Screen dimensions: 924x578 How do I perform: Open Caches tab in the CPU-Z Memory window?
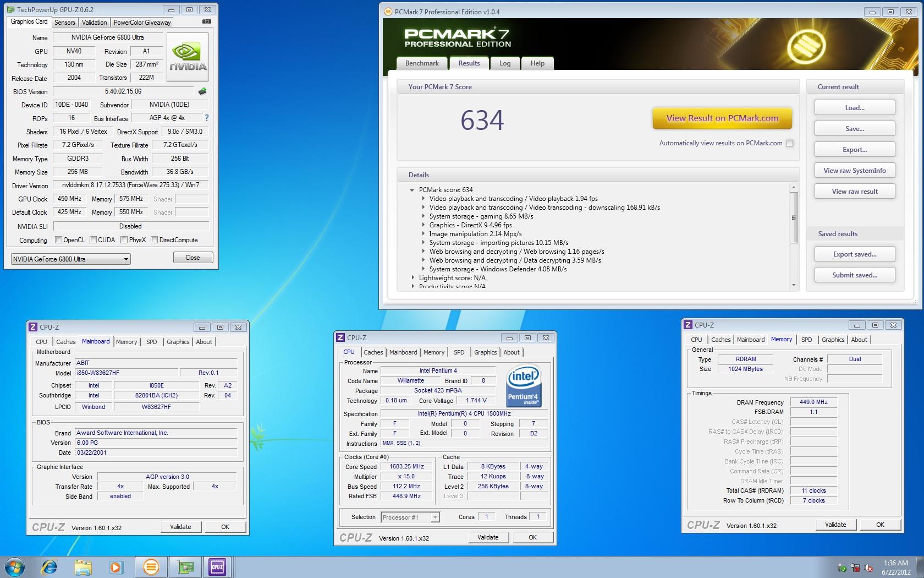click(x=721, y=340)
